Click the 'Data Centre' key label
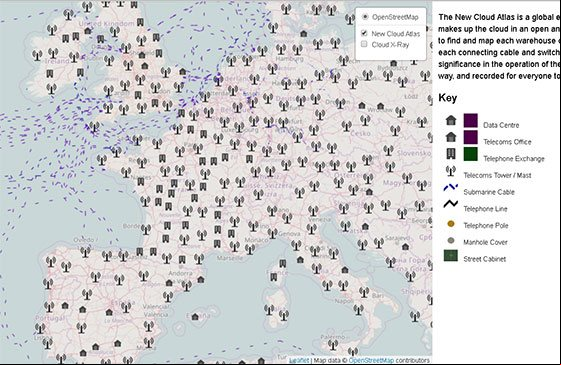Viewport: 561px width, 365px height. click(x=501, y=125)
